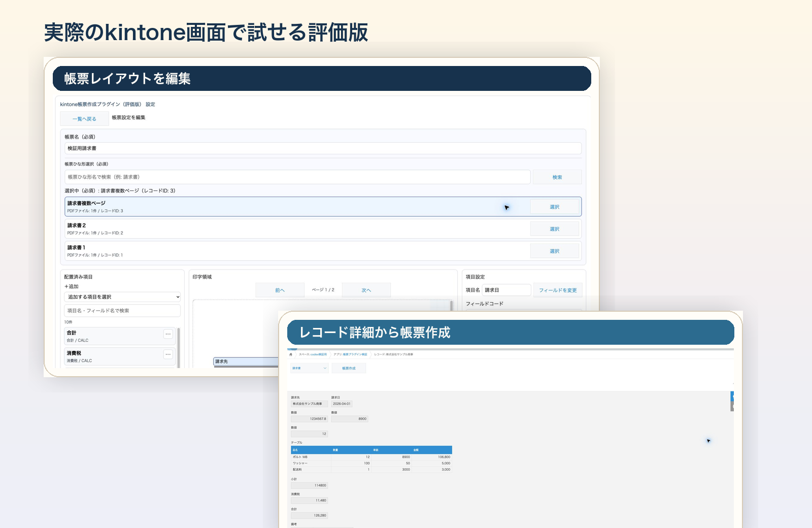Select the 請求書複数ページ template via 選択
The width and height of the screenshot is (812, 528).
click(554, 207)
